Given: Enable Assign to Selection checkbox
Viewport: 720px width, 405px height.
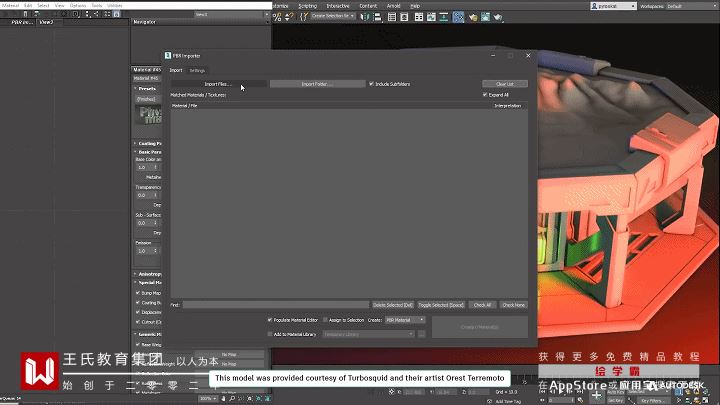Looking at the screenshot, I should (x=325, y=320).
